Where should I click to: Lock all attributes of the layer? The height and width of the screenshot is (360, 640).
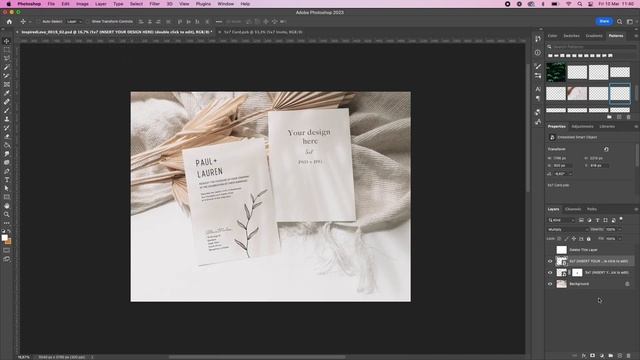coord(589,239)
